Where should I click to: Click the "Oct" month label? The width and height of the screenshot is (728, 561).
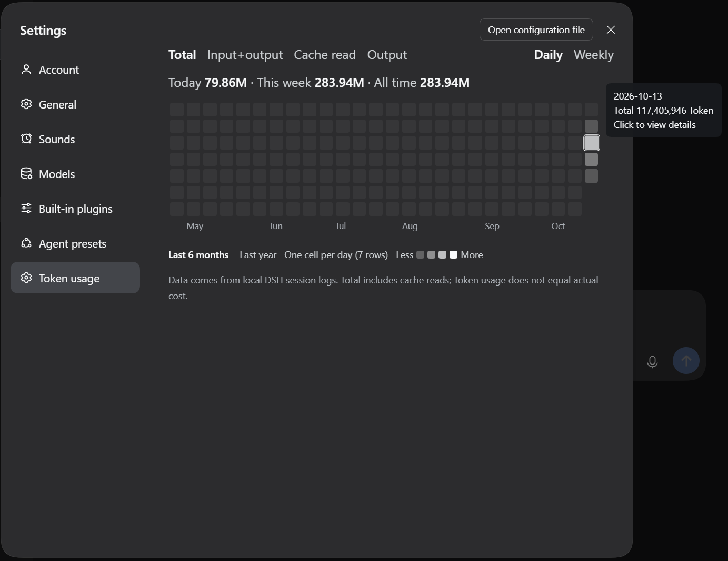(558, 226)
